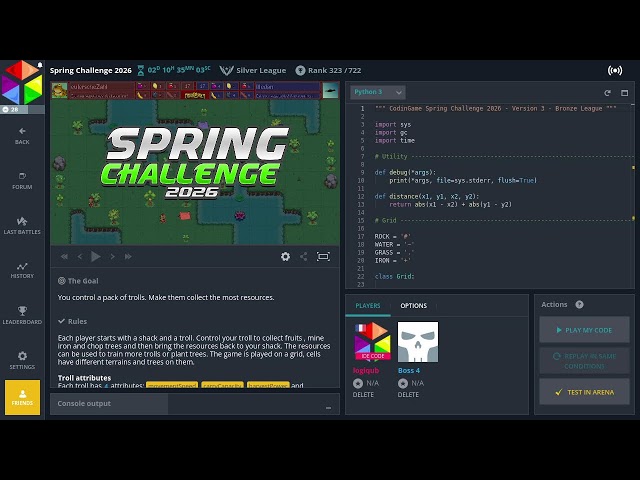Click the broadcast signal icon

615,71
